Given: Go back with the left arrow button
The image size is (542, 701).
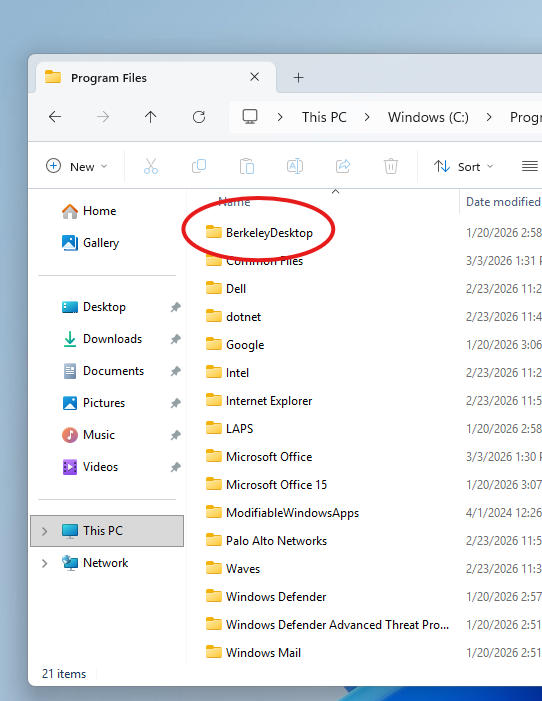Looking at the screenshot, I should click(x=55, y=117).
